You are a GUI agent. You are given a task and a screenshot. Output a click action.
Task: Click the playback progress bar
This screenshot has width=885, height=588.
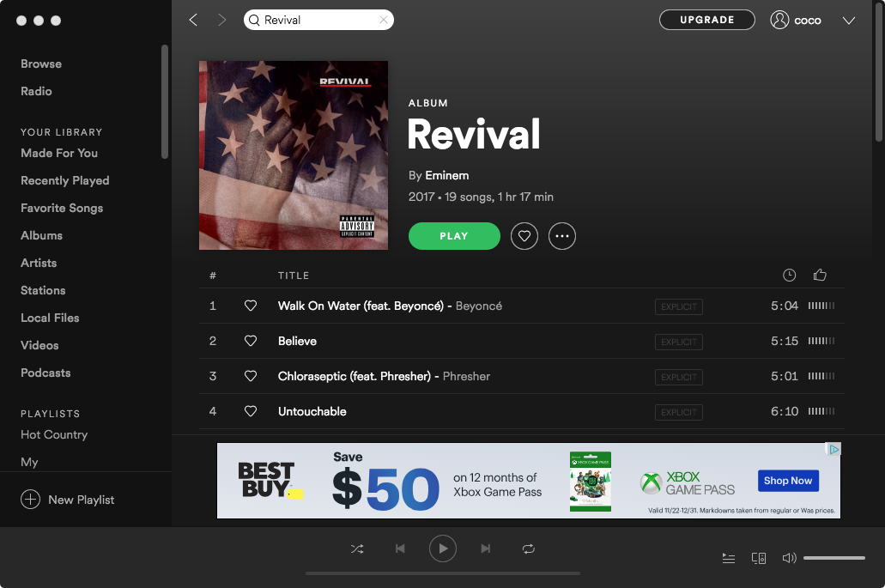[443, 573]
